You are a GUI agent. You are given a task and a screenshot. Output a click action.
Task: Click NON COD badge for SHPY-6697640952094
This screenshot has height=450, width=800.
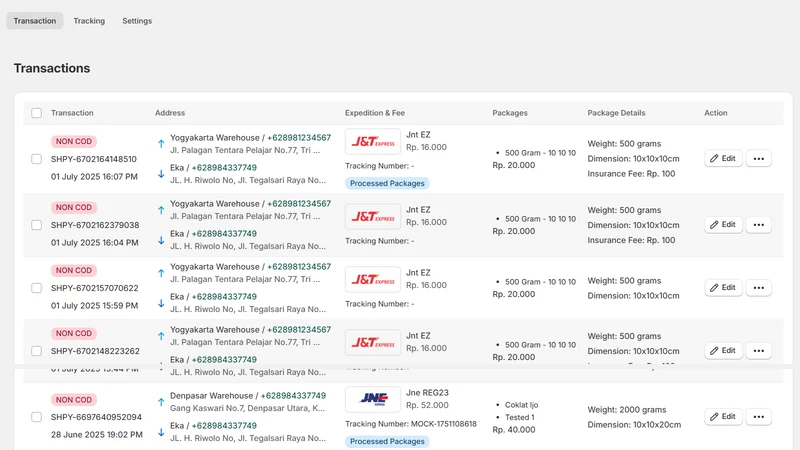point(74,400)
